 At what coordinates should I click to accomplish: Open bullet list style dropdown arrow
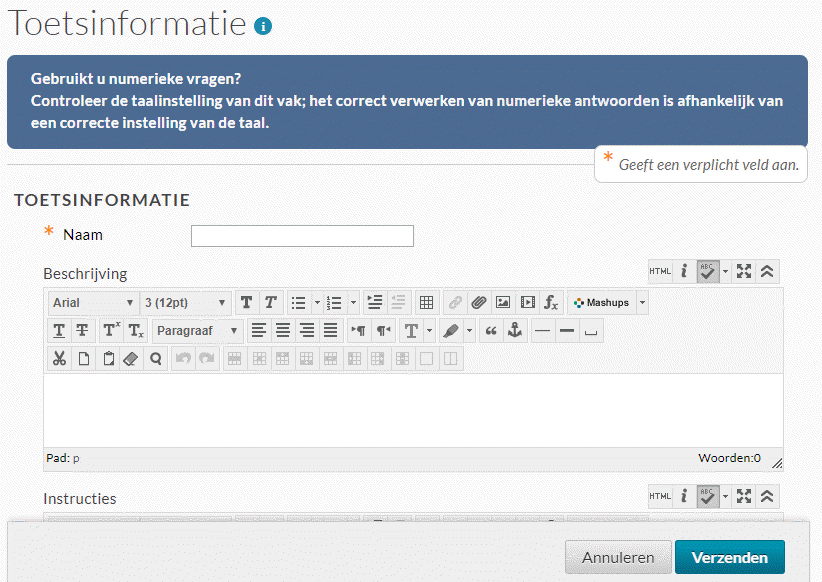coord(317,303)
